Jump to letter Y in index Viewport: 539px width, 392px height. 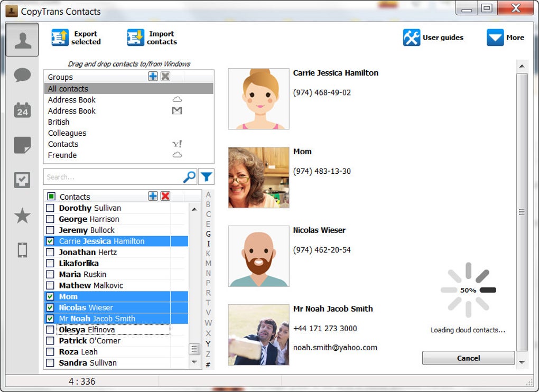point(208,343)
